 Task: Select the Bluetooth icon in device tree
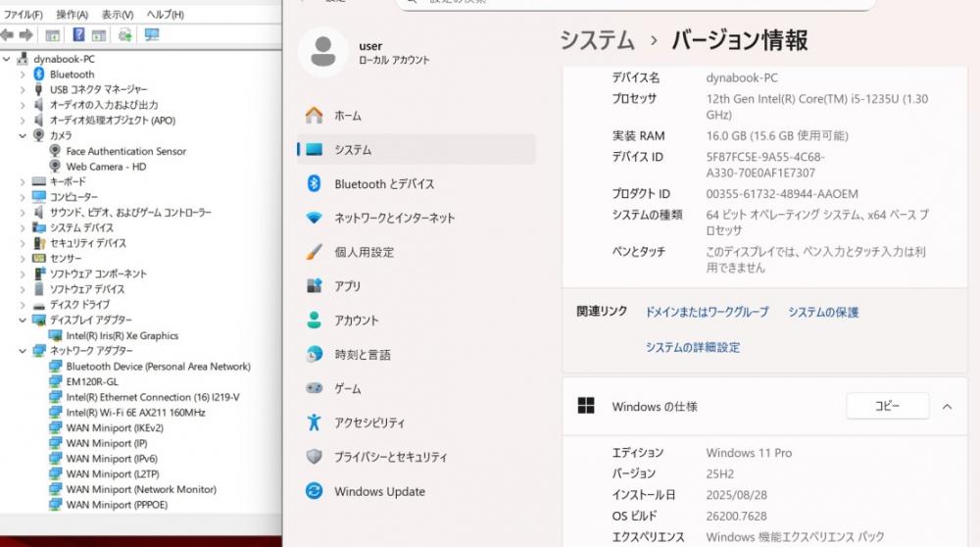click(39, 75)
